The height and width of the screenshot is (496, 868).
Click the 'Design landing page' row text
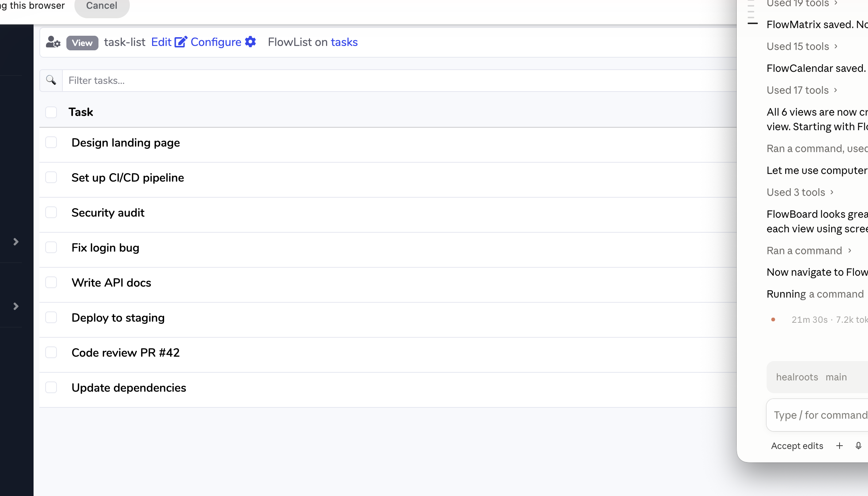(x=125, y=143)
